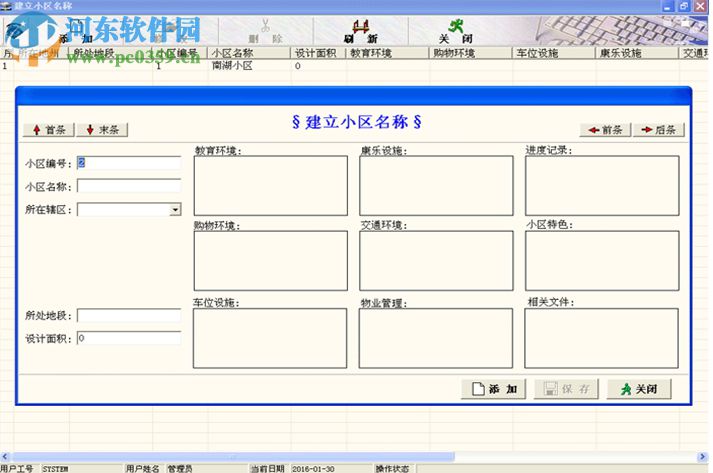Click the scrollbar right arrow
Viewport: 713px width, 473px height.
tap(703, 457)
